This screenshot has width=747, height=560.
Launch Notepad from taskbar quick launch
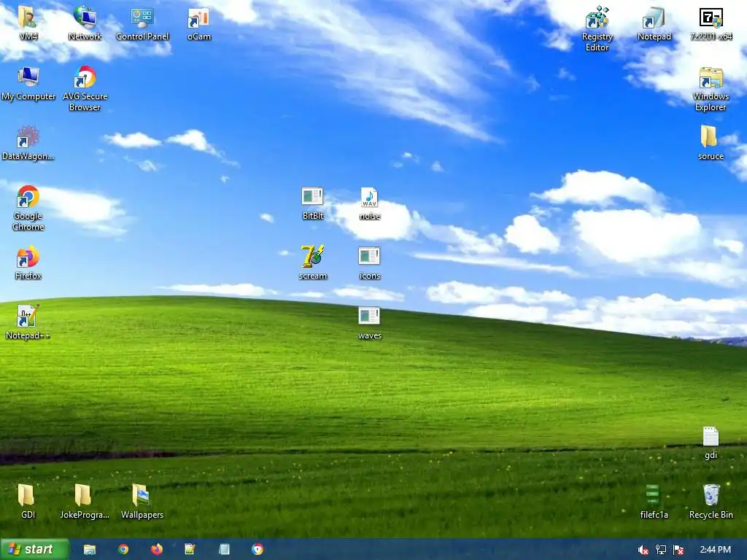[224, 550]
